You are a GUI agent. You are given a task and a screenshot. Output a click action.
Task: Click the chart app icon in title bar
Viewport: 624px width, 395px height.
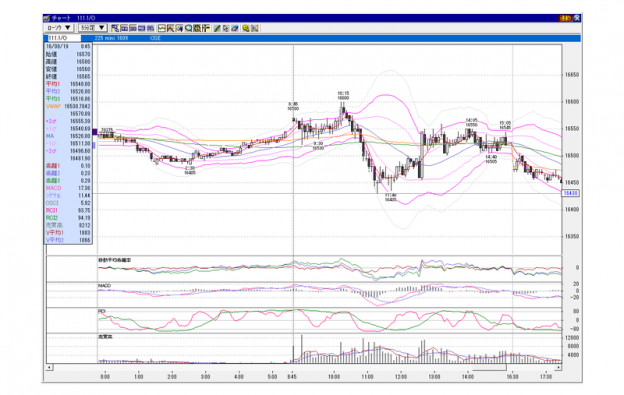click(47, 18)
